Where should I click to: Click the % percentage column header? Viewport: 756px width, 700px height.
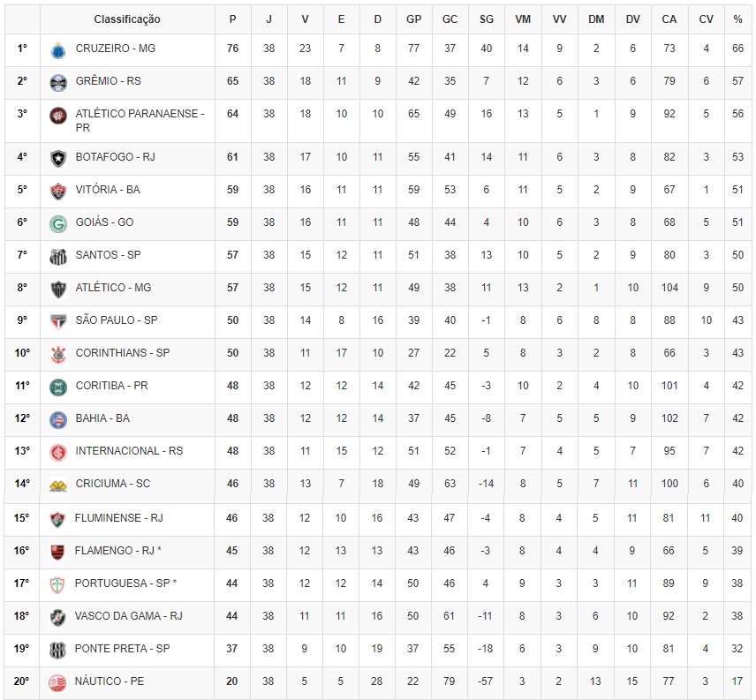pyautogui.click(x=737, y=19)
